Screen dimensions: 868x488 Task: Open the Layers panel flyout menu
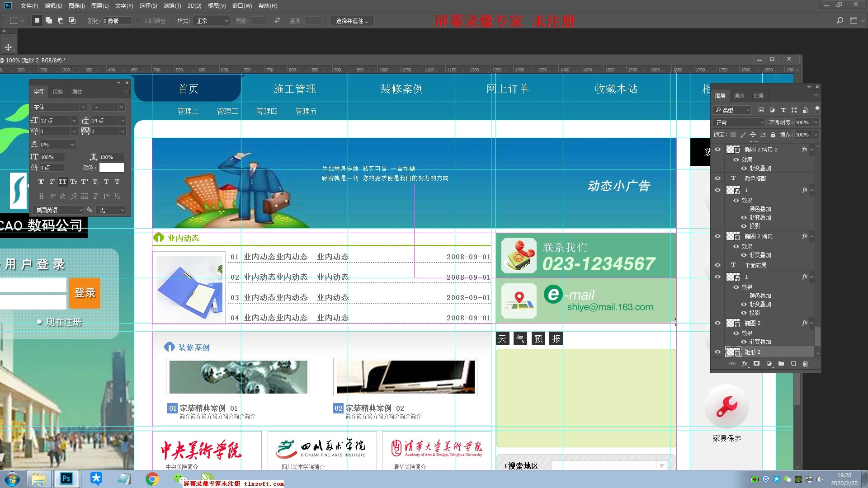click(816, 96)
